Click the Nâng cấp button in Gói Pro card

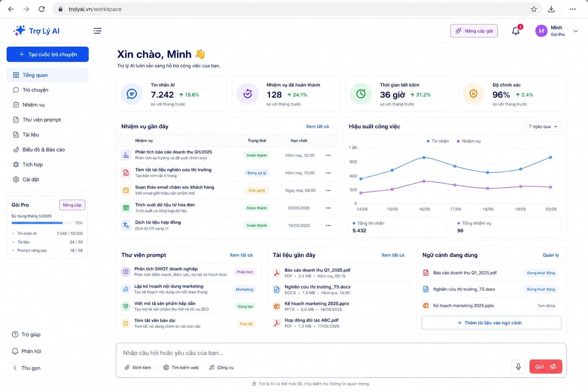coord(72,205)
